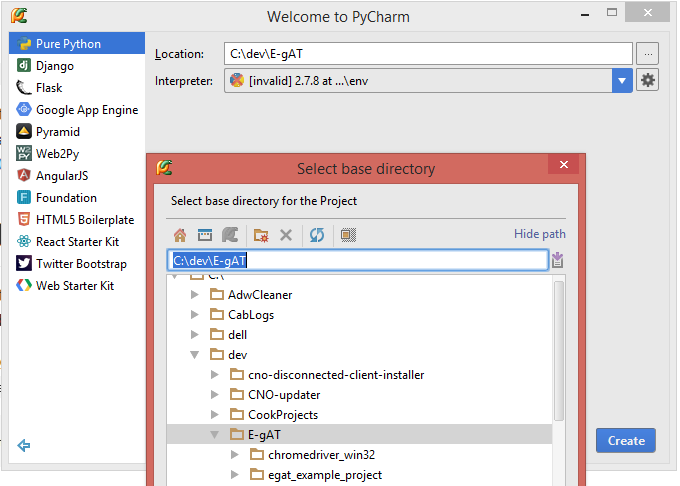Maximize the Welcome to PyCharm window
680x486 pixels.
click(x=612, y=13)
